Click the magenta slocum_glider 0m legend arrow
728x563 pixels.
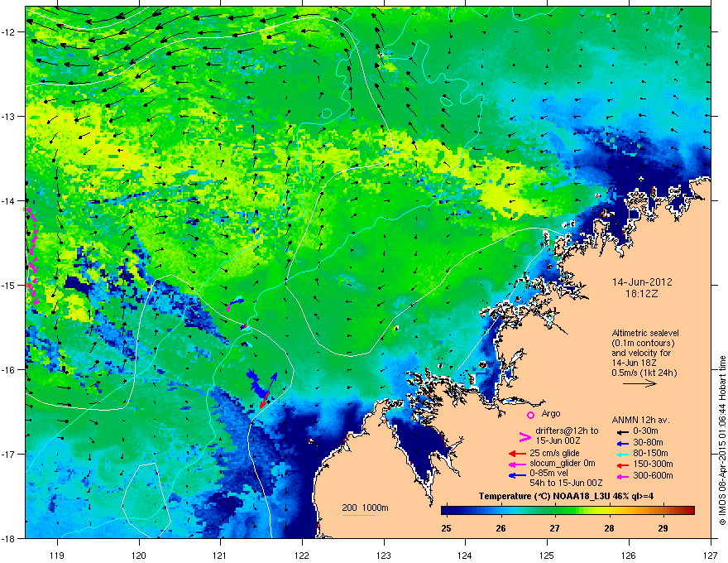(517, 464)
